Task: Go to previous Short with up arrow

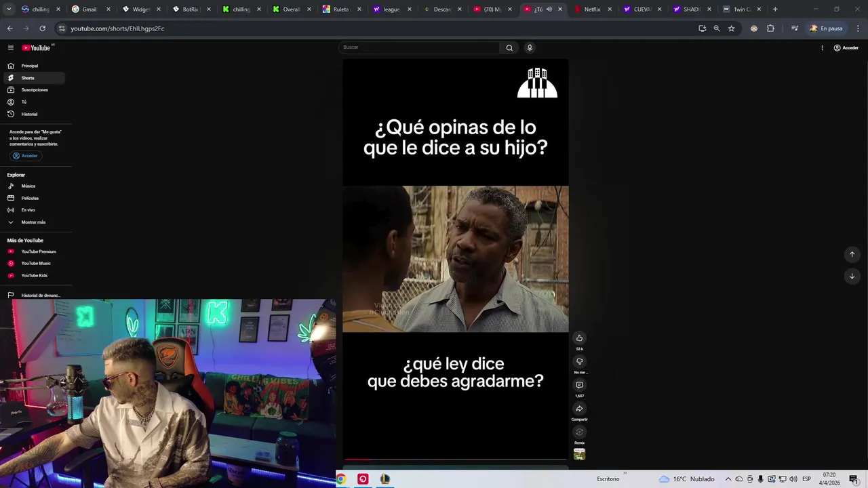Action: [852, 254]
